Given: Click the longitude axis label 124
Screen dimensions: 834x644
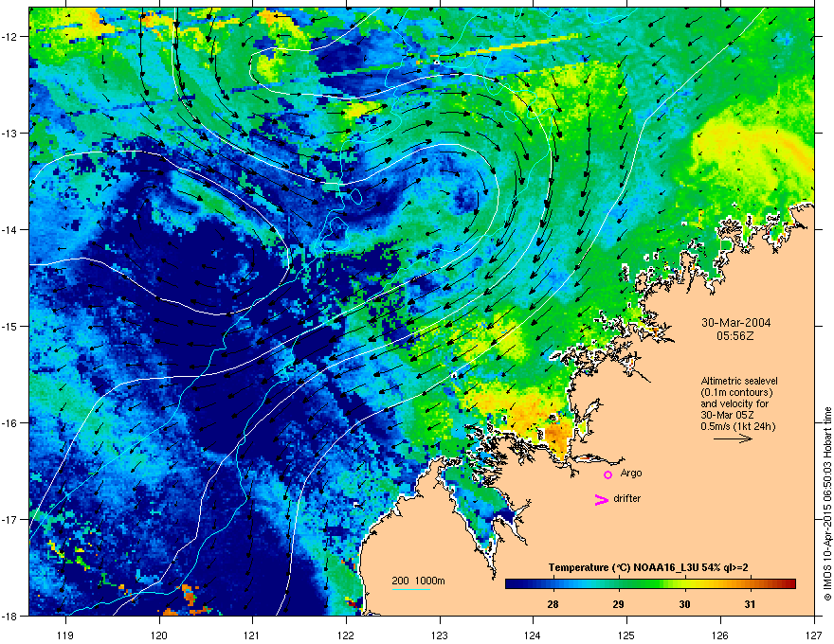Looking at the screenshot, I should (x=533, y=635).
